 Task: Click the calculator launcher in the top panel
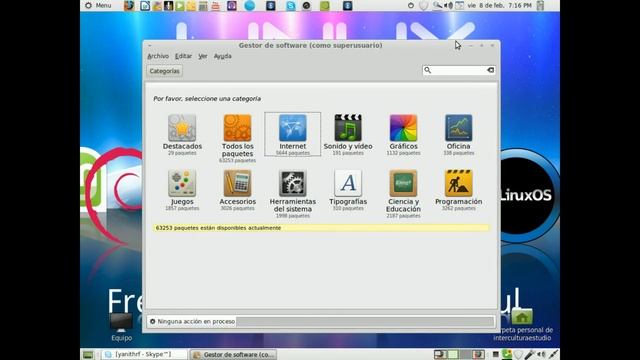pyautogui.click(x=203, y=6)
